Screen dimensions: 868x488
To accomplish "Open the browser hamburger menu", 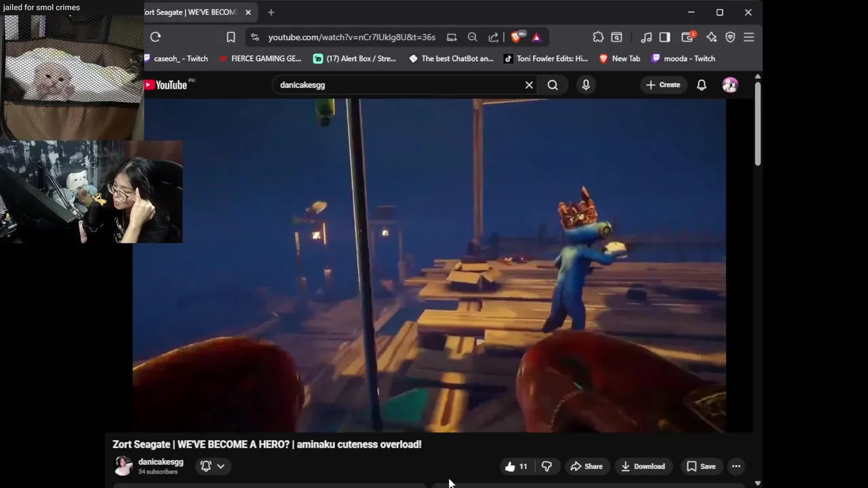I will (749, 37).
